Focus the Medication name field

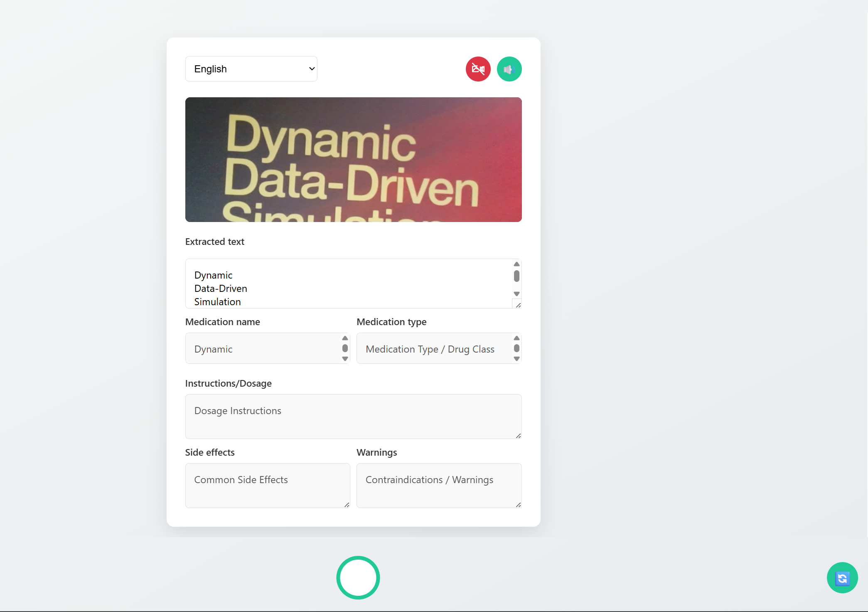[x=263, y=348]
